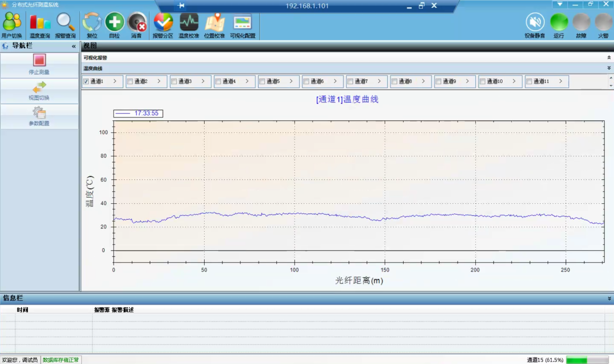614x364 pixels.
Task: Open 可视化配置 visualization config
Action: [x=242, y=25]
